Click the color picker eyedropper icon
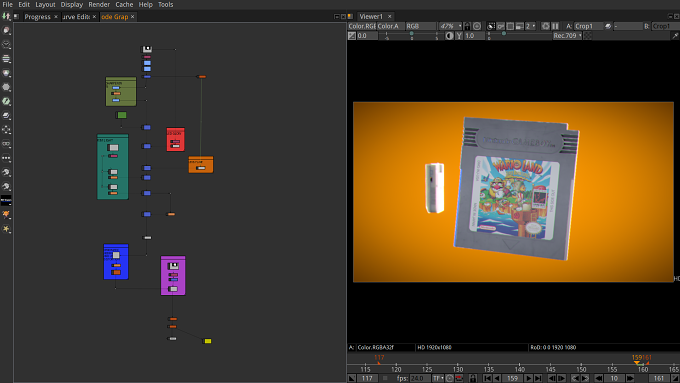This screenshot has height=383, width=680. tap(675, 36)
